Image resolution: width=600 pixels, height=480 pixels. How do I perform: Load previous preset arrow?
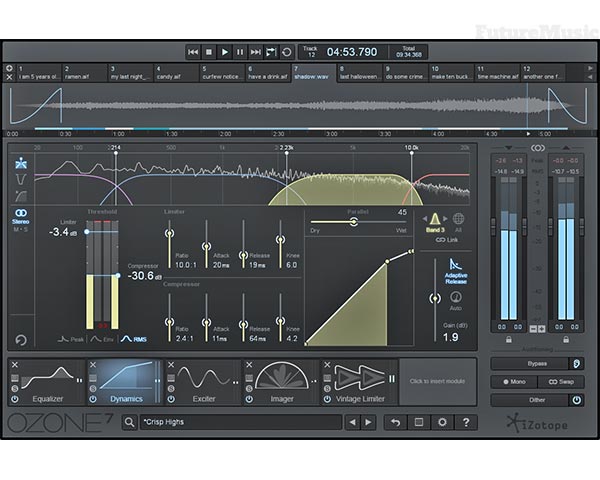(352, 422)
